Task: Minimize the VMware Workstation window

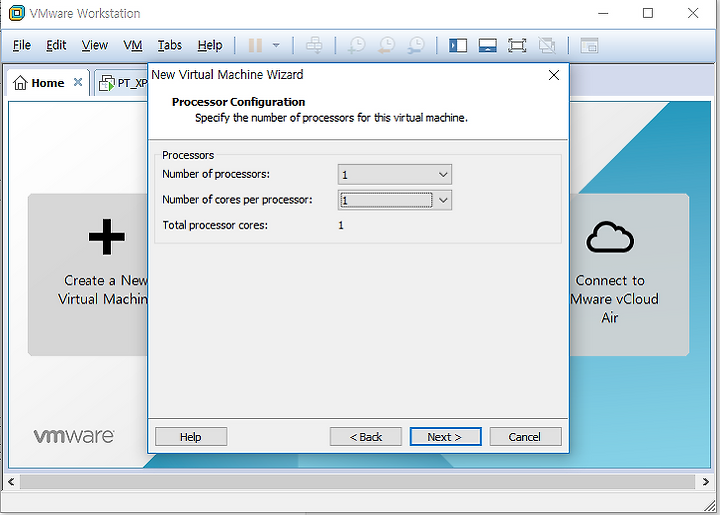Action: (603, 13)
